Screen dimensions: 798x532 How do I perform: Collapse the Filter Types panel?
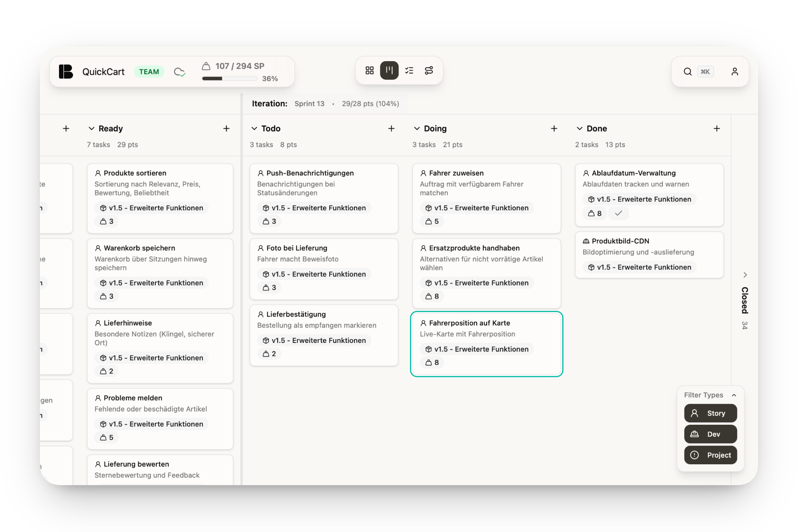pyautogui.click(x=734, y=395)
